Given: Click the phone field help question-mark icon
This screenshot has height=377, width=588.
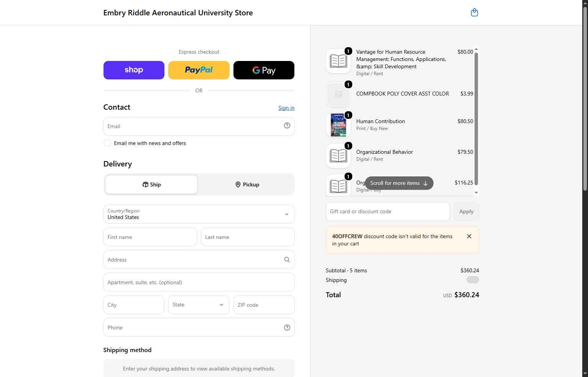Looking at the screenshot, I should click(287, 328).
